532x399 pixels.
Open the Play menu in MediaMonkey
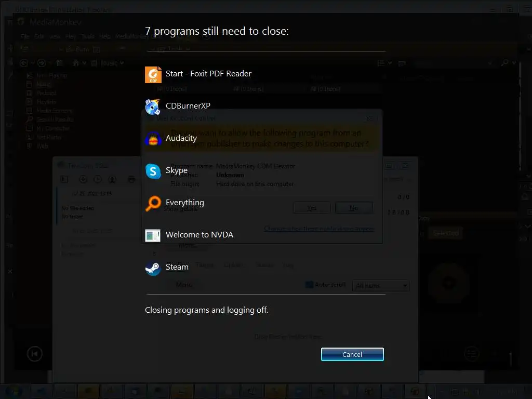pyautogui.click(x=71, y=36)
